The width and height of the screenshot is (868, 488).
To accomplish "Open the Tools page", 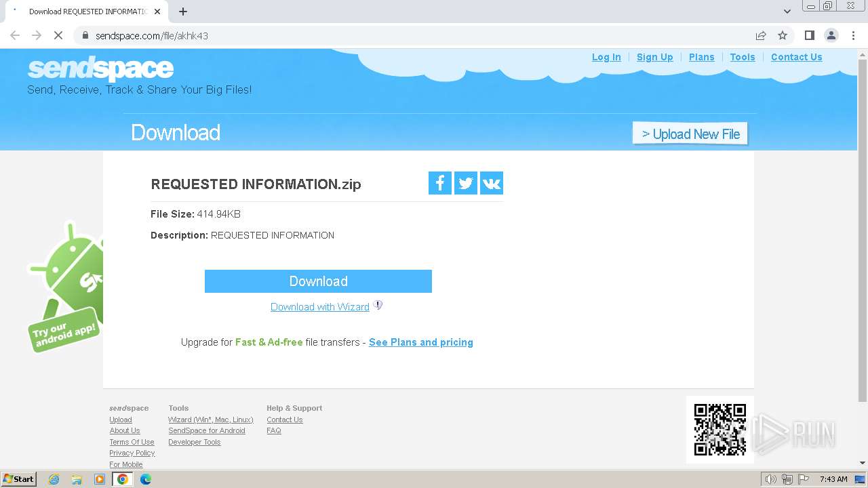I will coord(743,57).
